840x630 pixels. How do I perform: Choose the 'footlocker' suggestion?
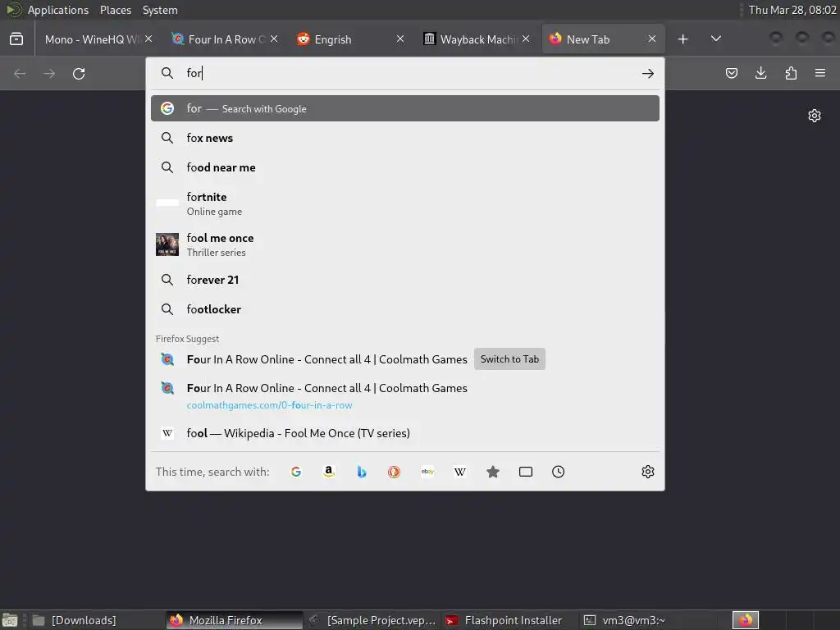pos(405,309)
